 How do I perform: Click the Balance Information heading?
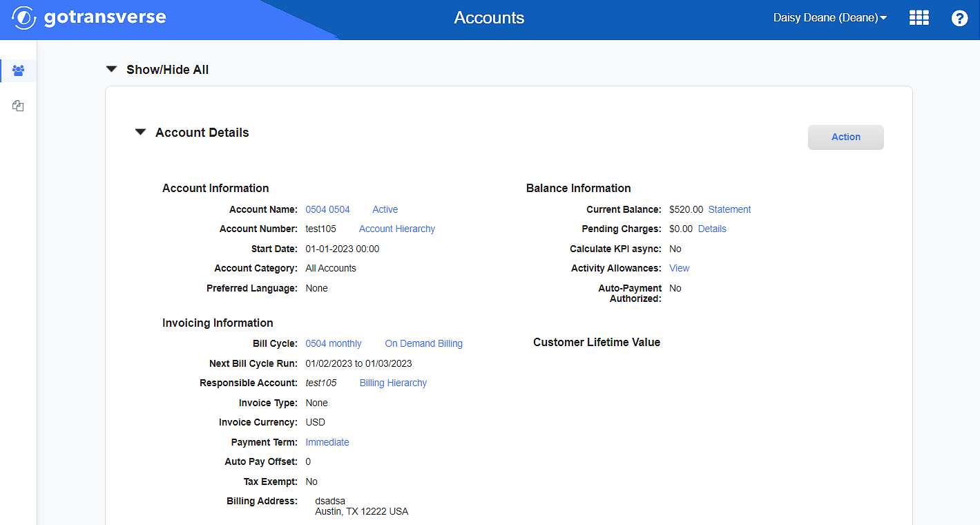579,188
